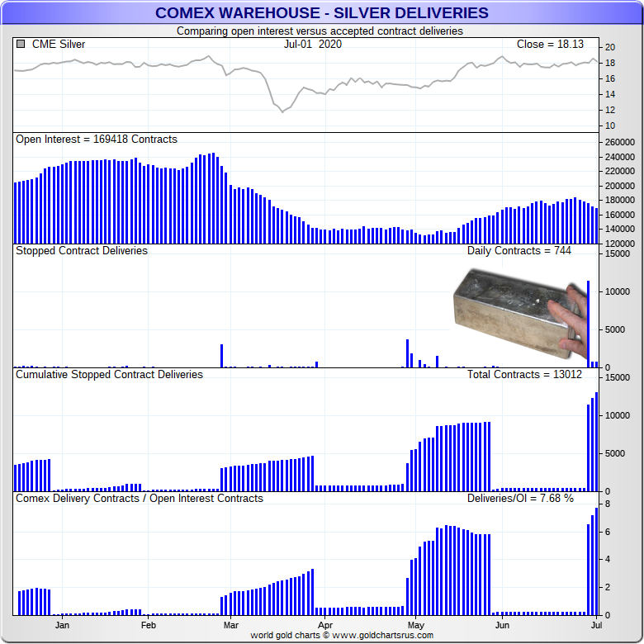
Task: Click the Stopped Contract Deliveries panel title
Action: (81, 250)
